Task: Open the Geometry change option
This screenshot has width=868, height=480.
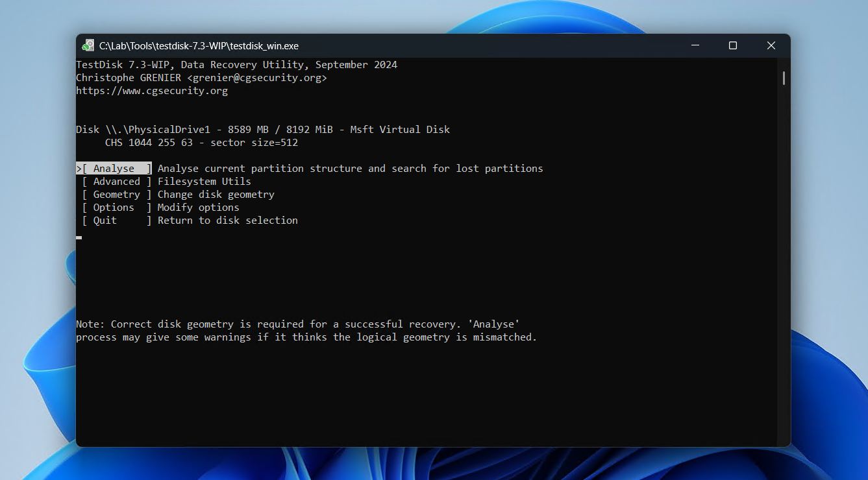Action: tap(116, 194)
